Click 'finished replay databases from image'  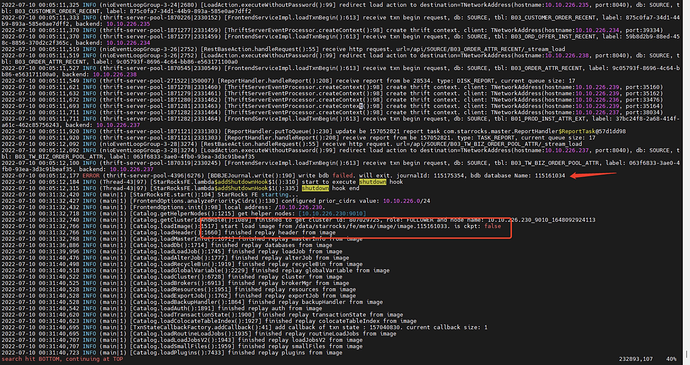(x=272, y=245)
